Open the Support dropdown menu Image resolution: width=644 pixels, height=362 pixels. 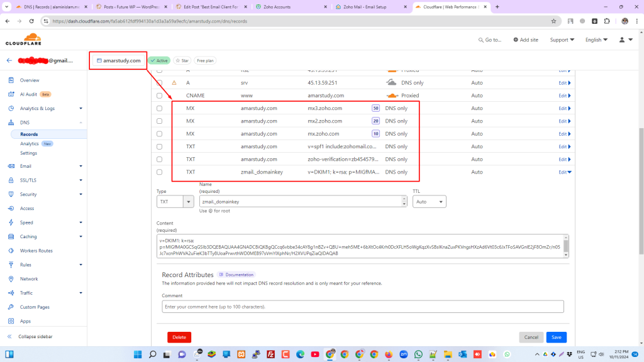point(562,40)
